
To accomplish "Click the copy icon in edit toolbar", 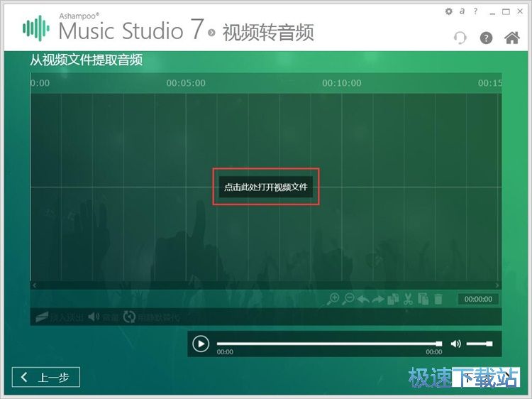I will pyautogui.click(x=393, y=299).
